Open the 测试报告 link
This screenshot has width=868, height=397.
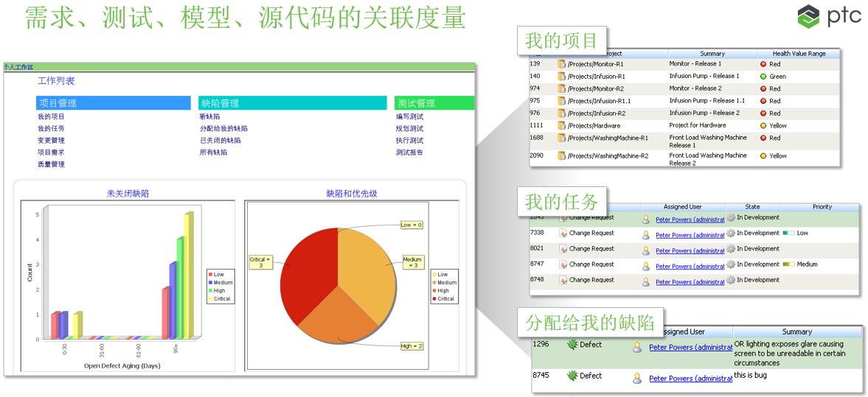tap(409, 152)
